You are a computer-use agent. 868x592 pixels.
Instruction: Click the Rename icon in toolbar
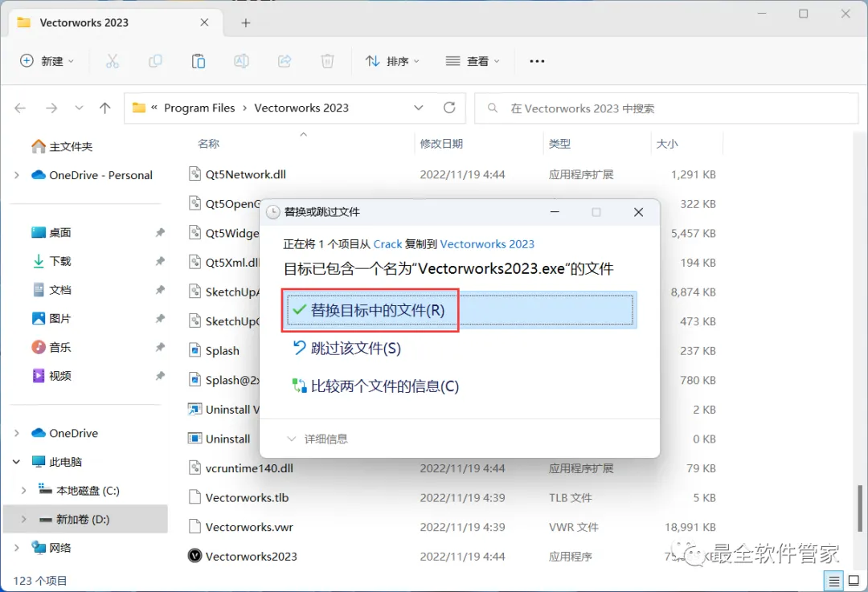(241, 61)
